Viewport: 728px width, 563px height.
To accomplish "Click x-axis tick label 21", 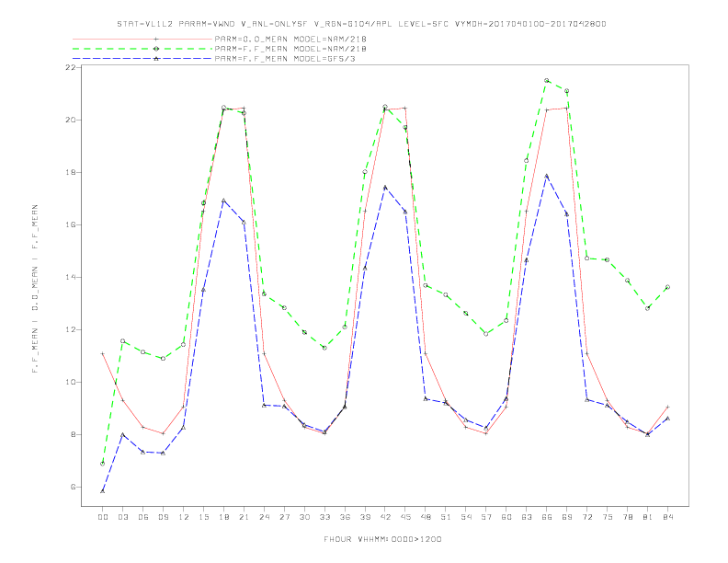I will [244, 517].
